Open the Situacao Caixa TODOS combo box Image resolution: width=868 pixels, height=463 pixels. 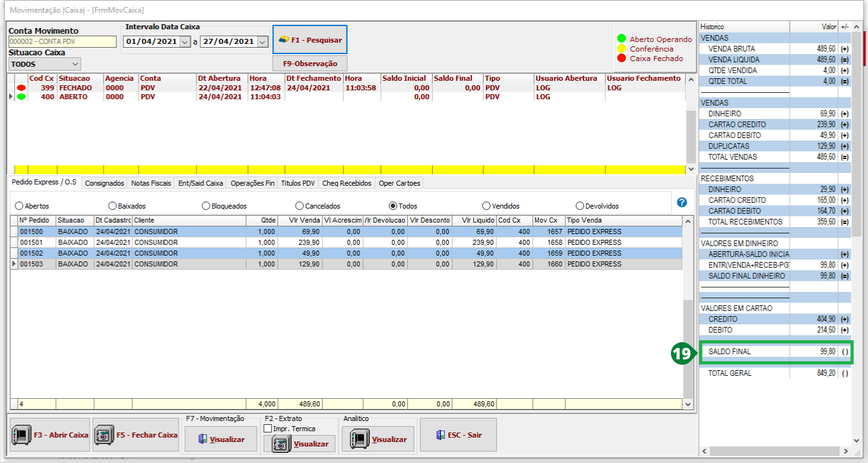pos(44,64)
